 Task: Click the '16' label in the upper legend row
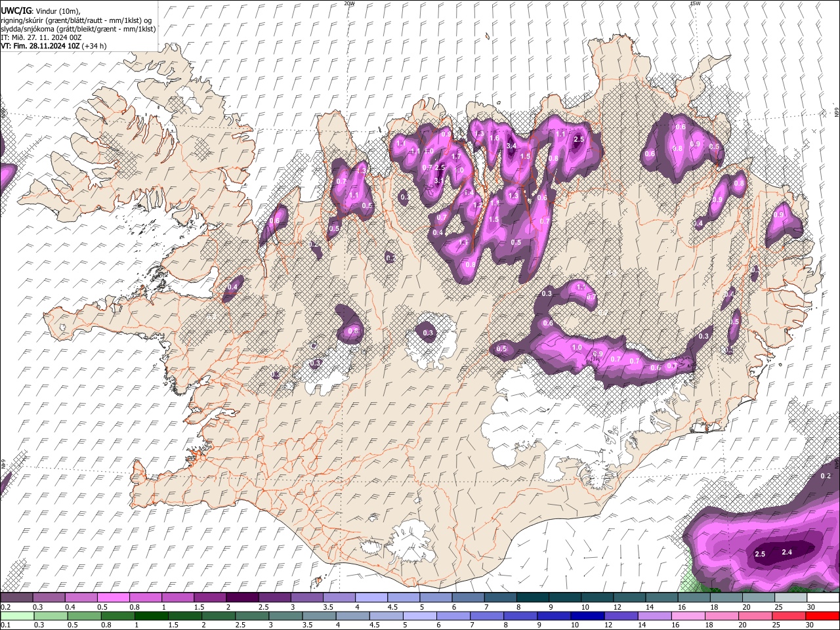pyautogui.click(x=682, y=607)
